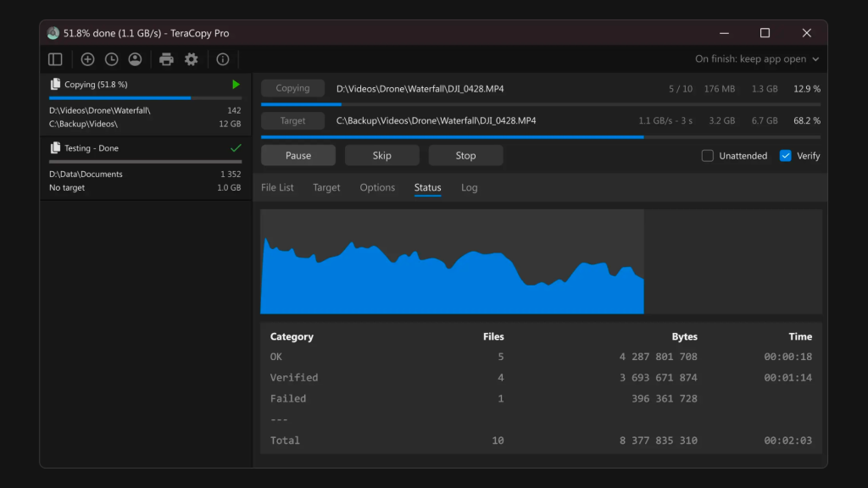Image resolution: width=868 pixels, height=488 pixels.
Task: Click the green play icon on Copying job
Action: tap(236, 85)
